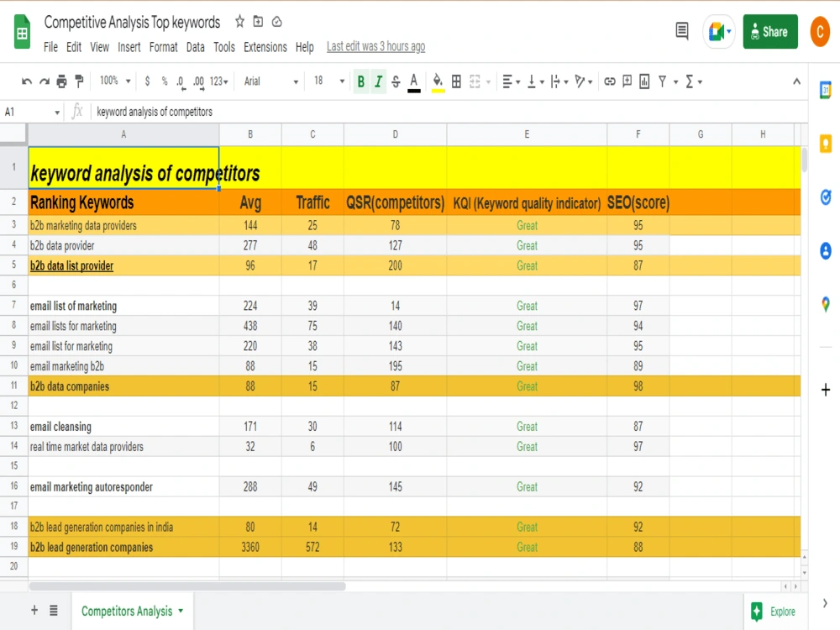The height and width of the screenshot is (630, 840).
Task: Format as percent icon
Action: [165, 81]
